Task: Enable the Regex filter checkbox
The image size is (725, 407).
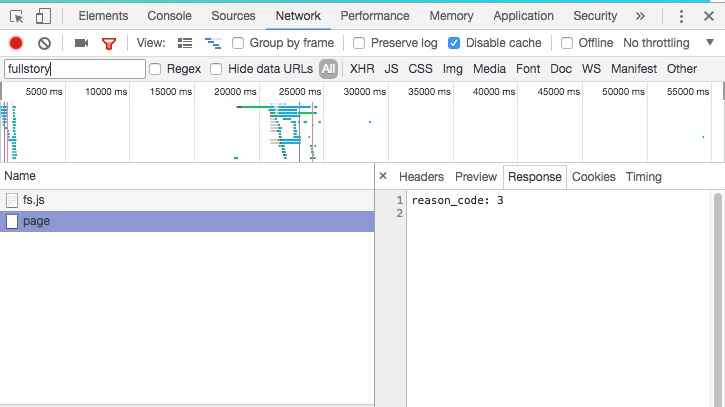Action: [156, 69]
